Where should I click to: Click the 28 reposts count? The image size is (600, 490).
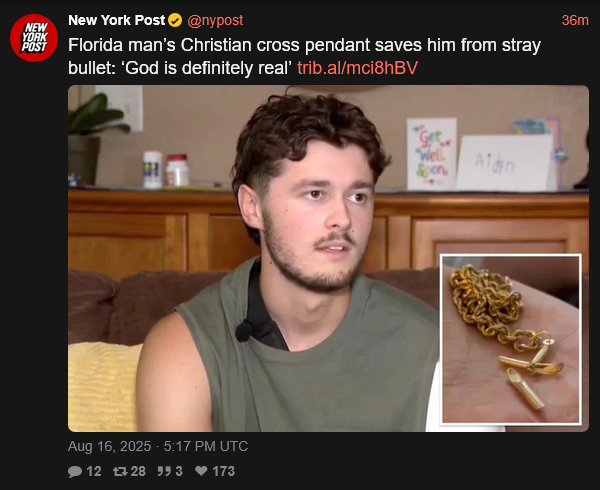(x=138, y=471)
